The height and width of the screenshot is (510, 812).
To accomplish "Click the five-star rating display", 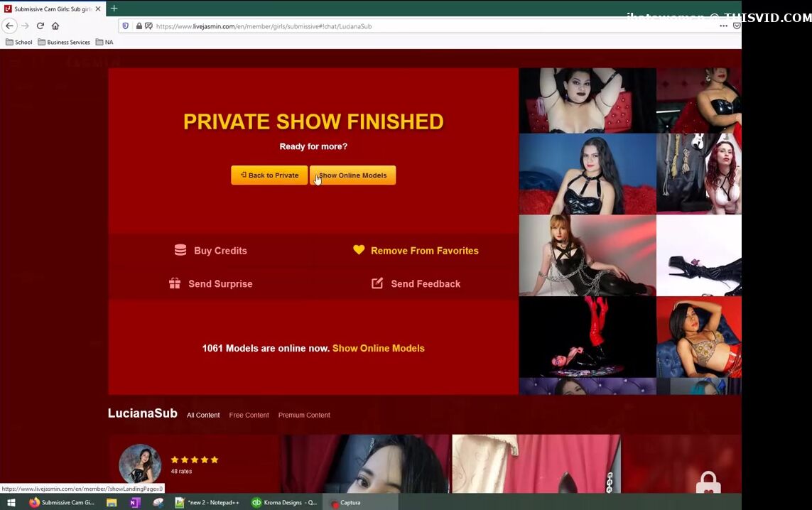I will 194,460.
